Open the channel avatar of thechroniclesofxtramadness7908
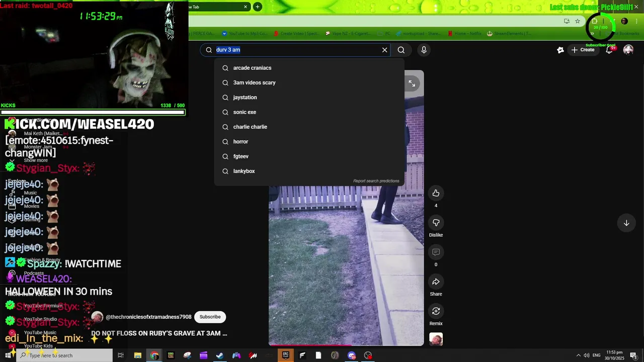The image size is (644, 362). (x=97, y=317)
